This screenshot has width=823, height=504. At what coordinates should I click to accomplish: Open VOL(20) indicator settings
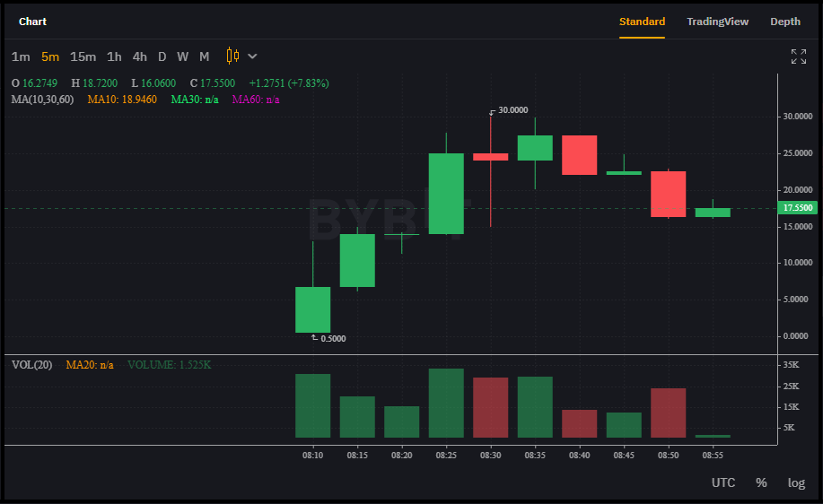pos(31,365)
